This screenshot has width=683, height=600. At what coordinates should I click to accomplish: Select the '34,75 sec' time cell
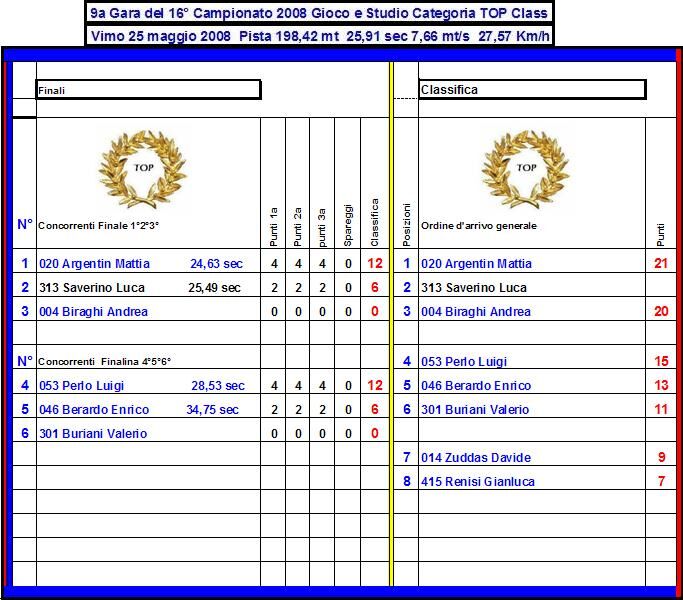point(214,410)
